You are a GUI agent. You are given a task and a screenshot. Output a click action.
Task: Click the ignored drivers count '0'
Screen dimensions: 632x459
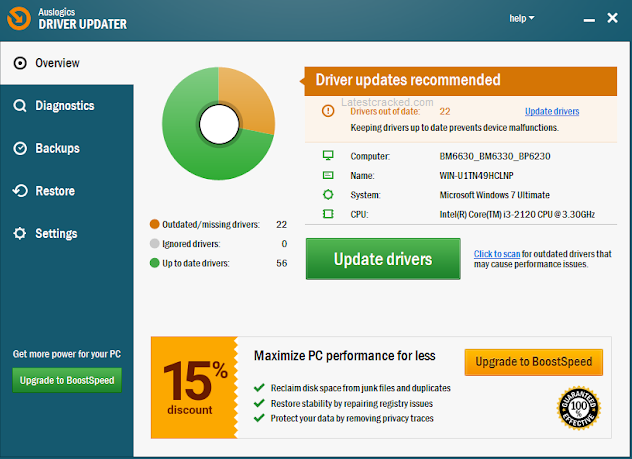[284, 244]
